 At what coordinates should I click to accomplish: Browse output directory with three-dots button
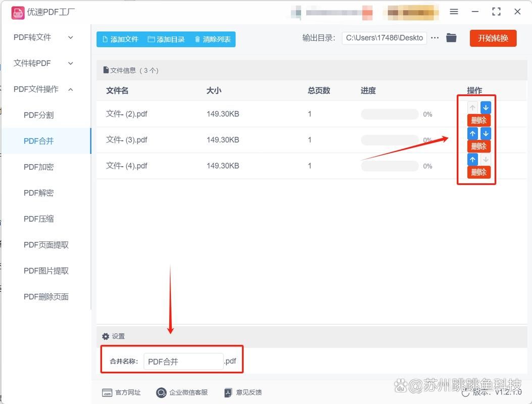coord(434,38)
